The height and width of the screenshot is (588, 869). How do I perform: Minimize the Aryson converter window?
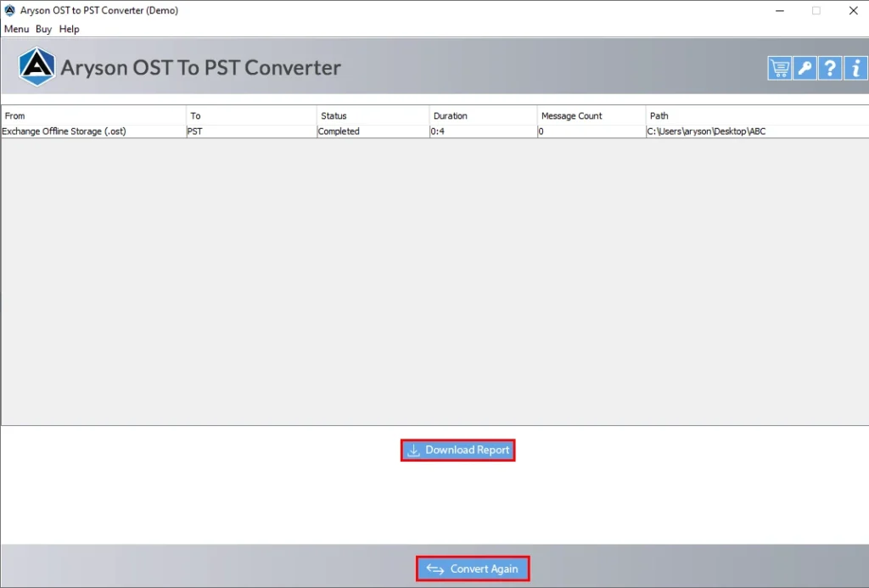coord(780,10)
